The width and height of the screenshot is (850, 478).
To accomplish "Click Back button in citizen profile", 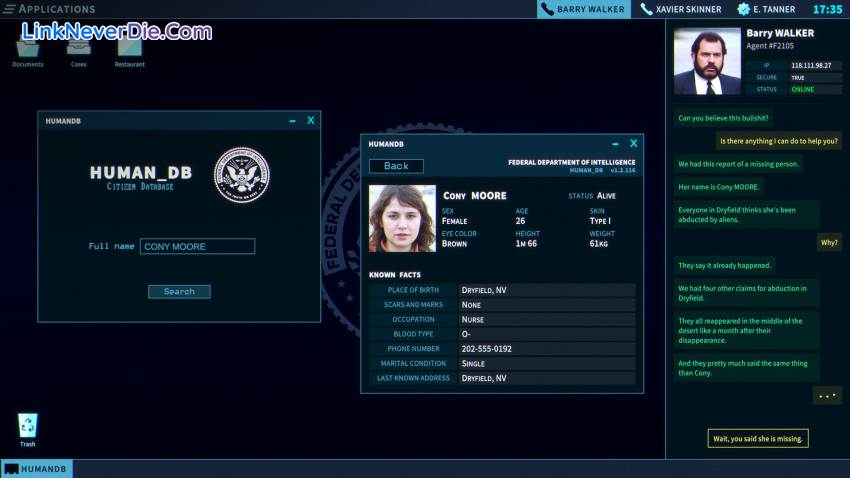I will tap(396, 166).
